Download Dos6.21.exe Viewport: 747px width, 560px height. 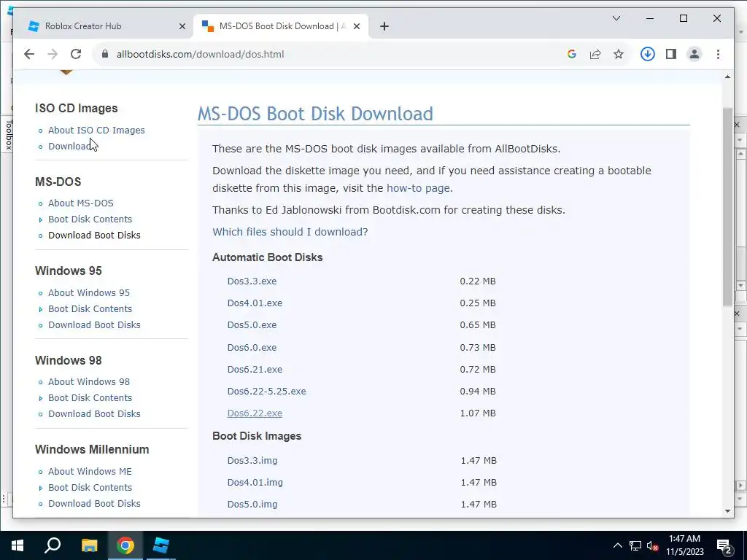click(x=255, y=369)
